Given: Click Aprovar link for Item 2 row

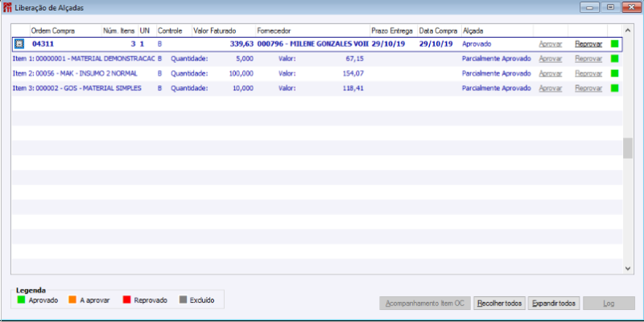Looking at the screenshot, I should point(551,73).
